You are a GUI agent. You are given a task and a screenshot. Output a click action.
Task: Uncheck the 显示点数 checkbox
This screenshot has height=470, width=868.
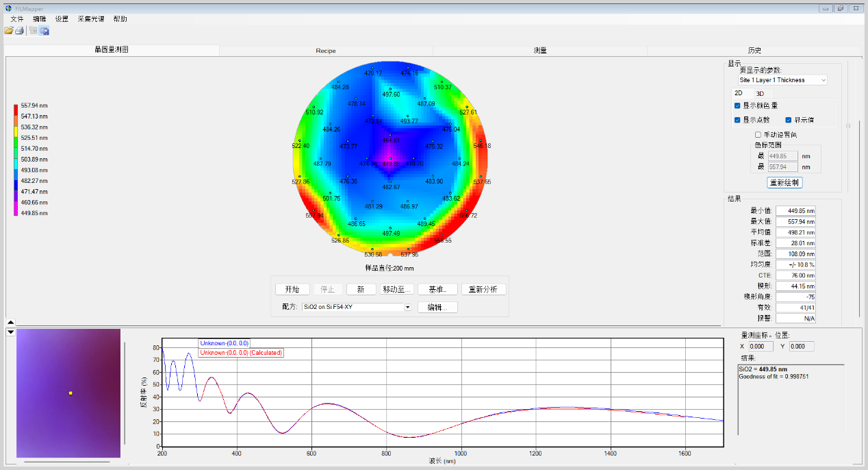pyautogui.click(x=737, y=120)
